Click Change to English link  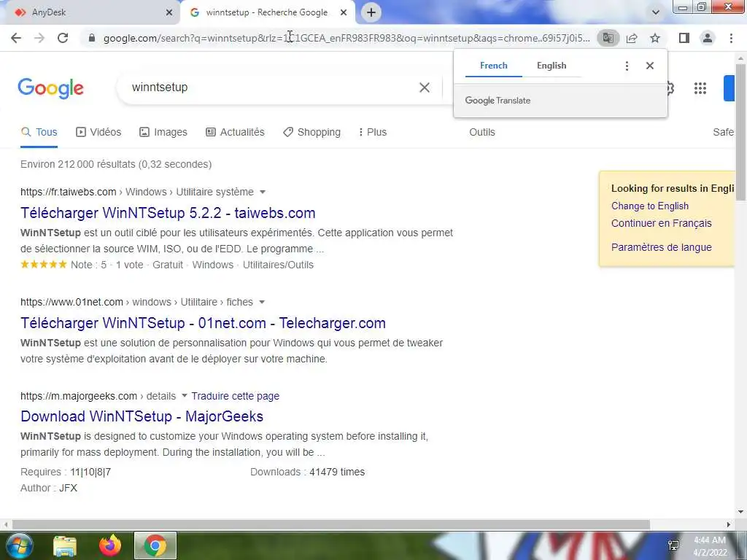[650, 206]
